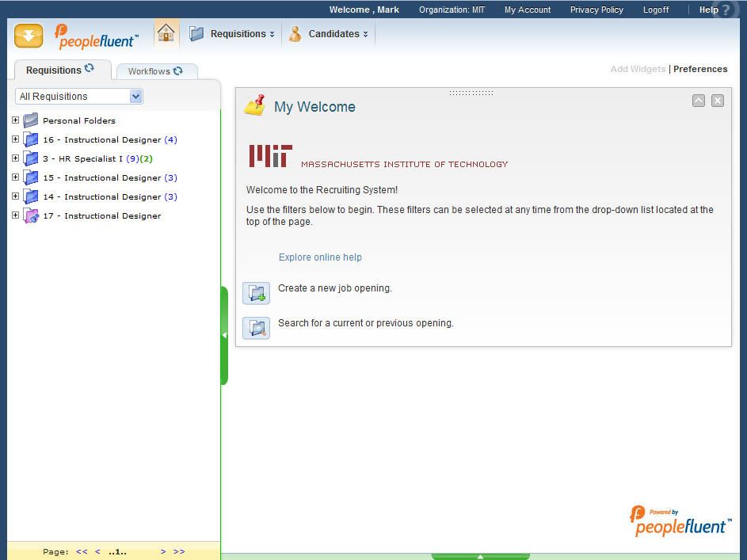Open the Explore online help link
The image size is (747, 560).
pyautogui.click(x=320, y=257)
